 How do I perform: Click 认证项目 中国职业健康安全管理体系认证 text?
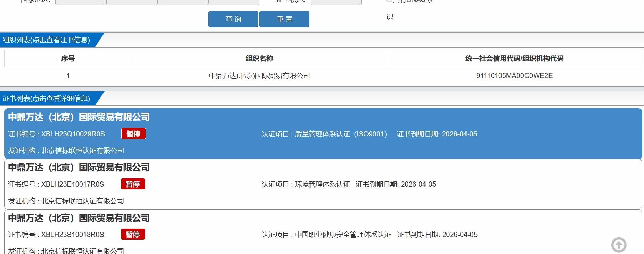click(327, 235)
